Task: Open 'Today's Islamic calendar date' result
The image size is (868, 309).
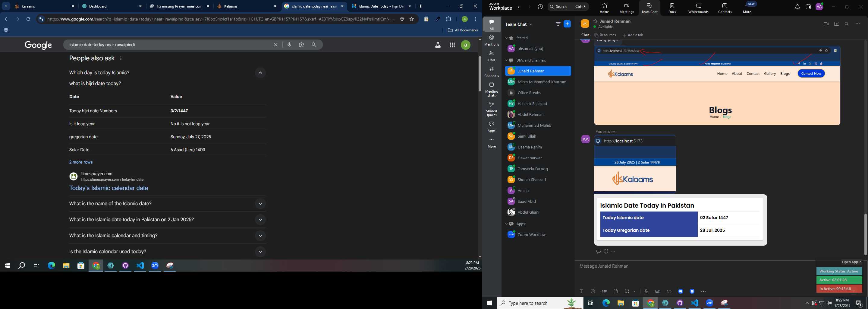Action: tap(108, 188)
